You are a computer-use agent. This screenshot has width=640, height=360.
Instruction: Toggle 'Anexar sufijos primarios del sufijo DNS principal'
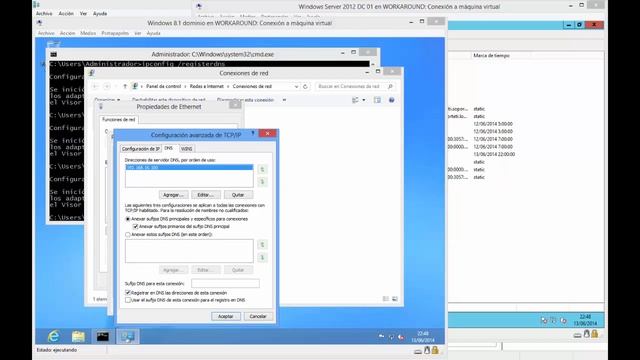coord(136,227)
